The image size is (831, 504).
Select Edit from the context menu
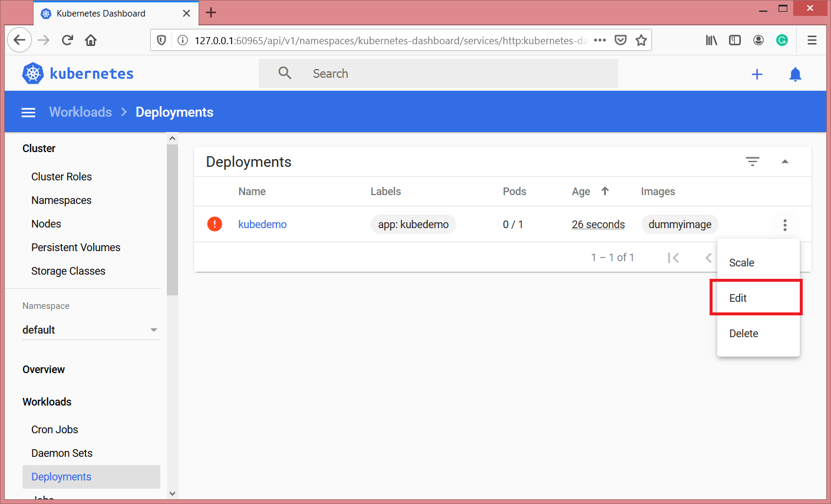click(759, 298)
